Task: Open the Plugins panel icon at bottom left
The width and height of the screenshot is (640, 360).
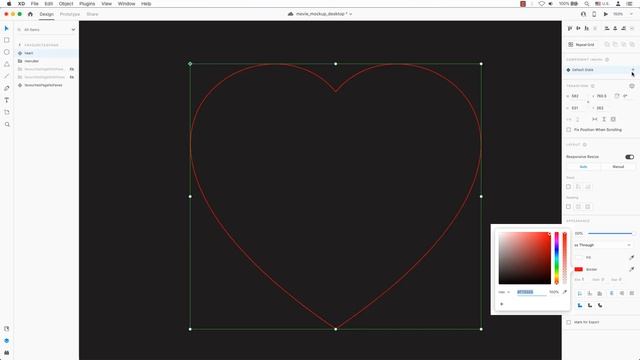Action: 7,353
